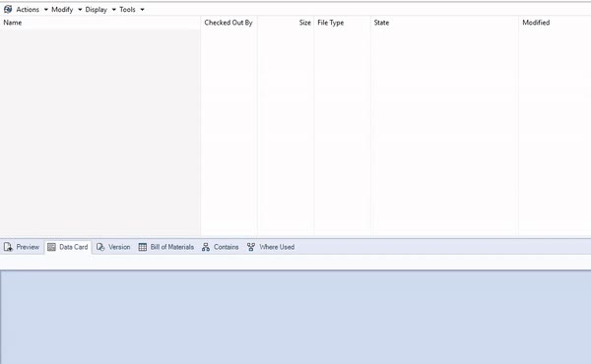Open the Where Used tab
The width and height of the screenshot is (591, 364).
pos(271,247)
